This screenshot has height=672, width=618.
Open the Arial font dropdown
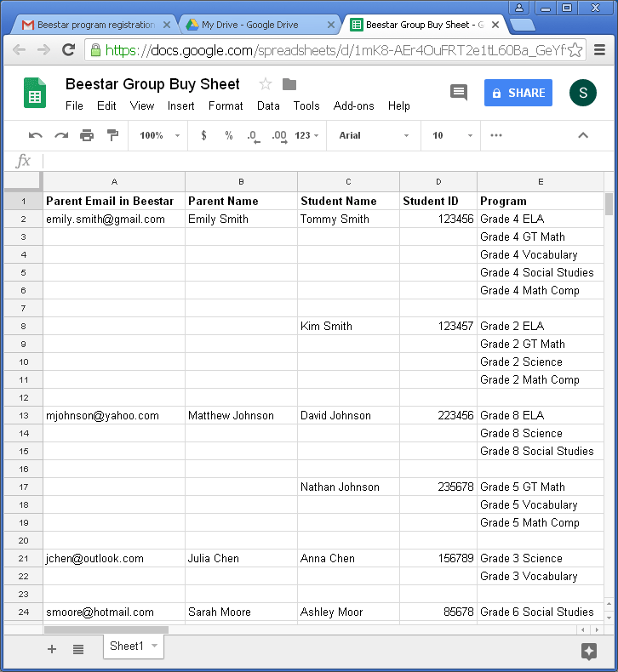click(x=373, y=135)
